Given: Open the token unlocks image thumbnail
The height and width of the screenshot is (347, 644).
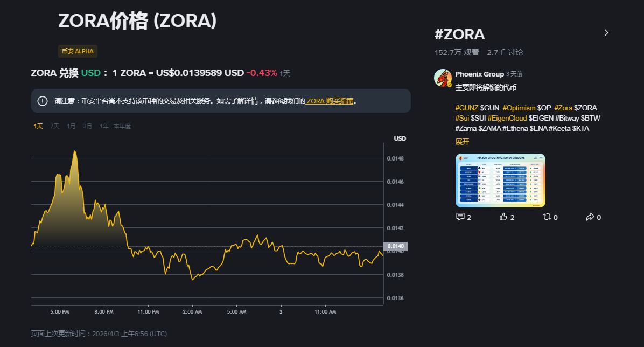Looking at the screenshot, I should coord(500,181).
